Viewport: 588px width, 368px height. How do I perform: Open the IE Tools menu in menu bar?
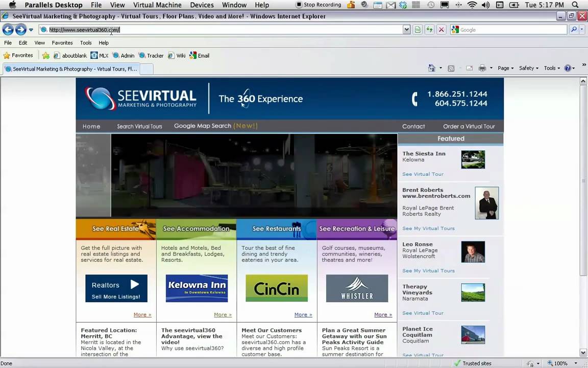[x=86, y=43]
